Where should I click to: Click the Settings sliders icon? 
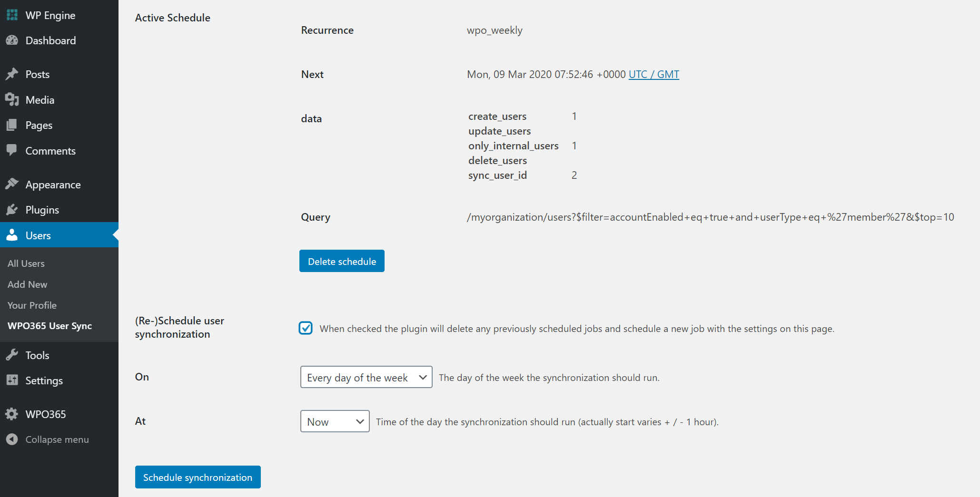(12, 380)
